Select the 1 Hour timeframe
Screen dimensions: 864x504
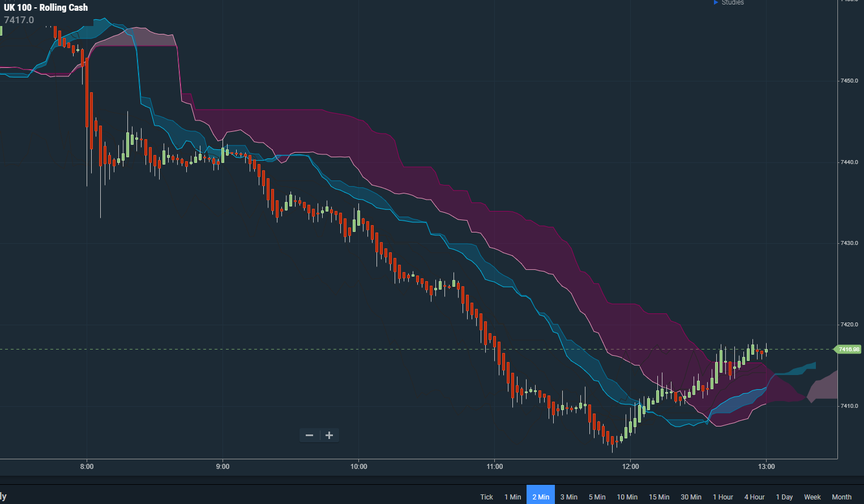723,497
